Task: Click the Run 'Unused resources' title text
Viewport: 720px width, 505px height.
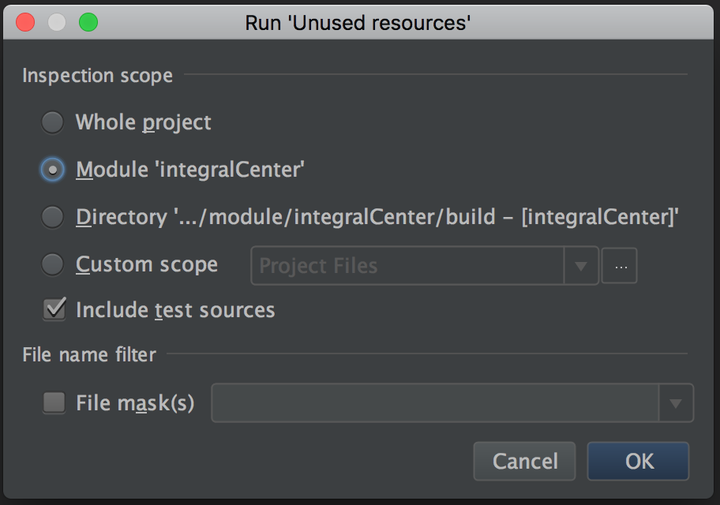Action: click(x=358, y=22)
